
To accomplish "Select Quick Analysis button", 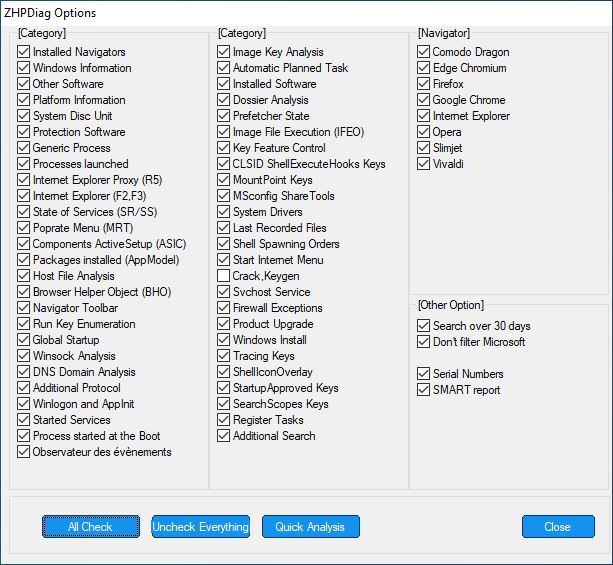I will (311, 527).
